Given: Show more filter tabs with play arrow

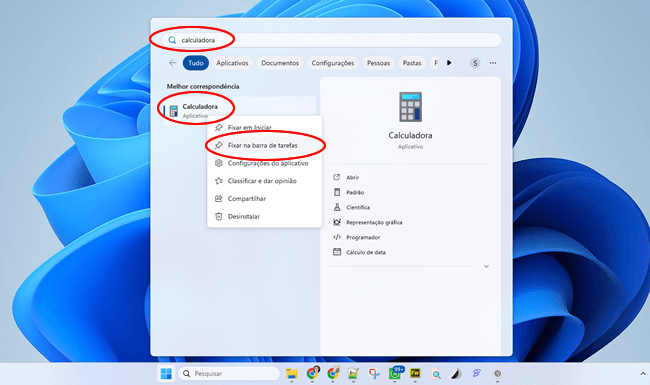Looking at the screenshot, I should [x=449, y=63].
